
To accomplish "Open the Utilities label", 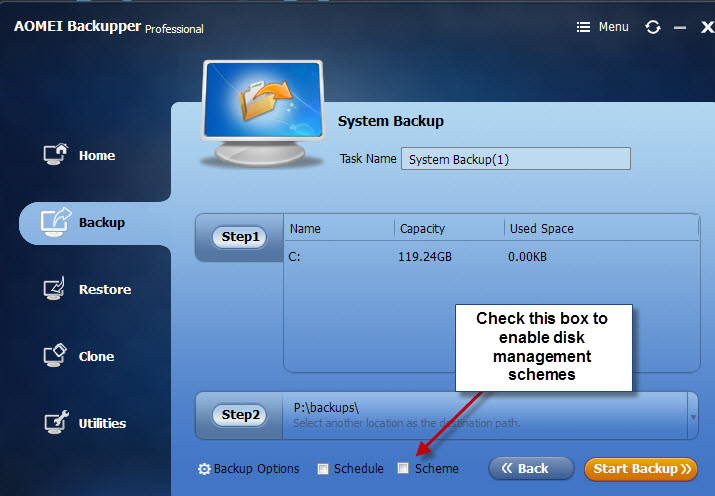I will (102, 424).
